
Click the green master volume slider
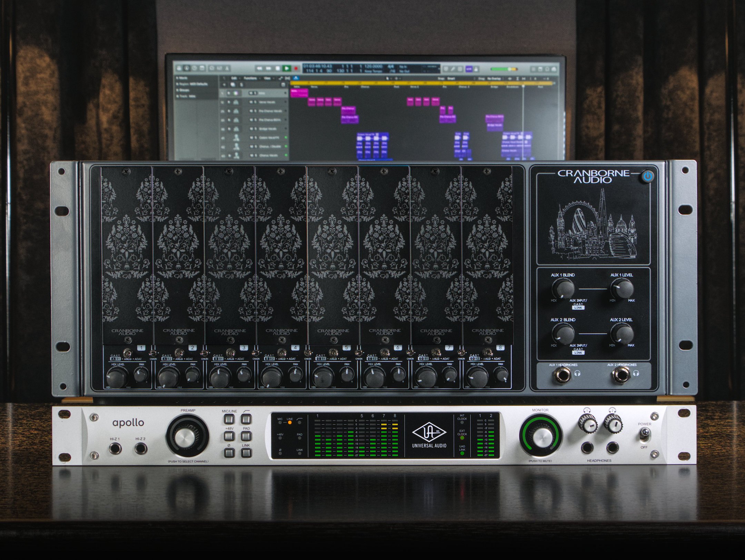point(500,69)
